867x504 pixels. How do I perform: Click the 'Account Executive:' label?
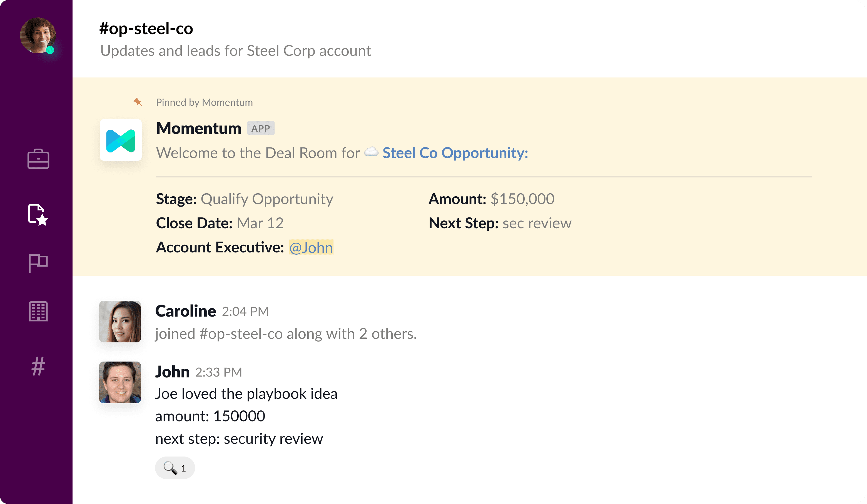point(220,247)
